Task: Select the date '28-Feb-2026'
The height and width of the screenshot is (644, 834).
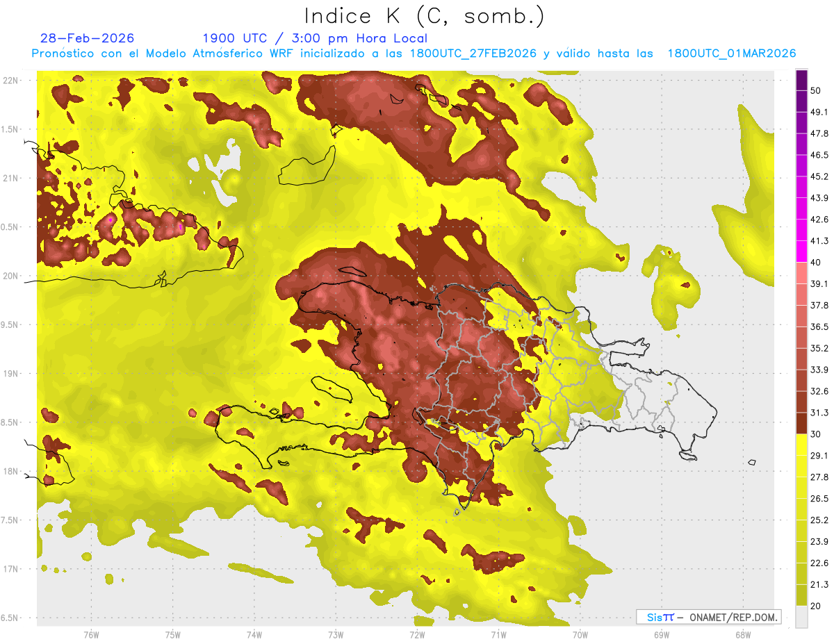Action: 88,38
